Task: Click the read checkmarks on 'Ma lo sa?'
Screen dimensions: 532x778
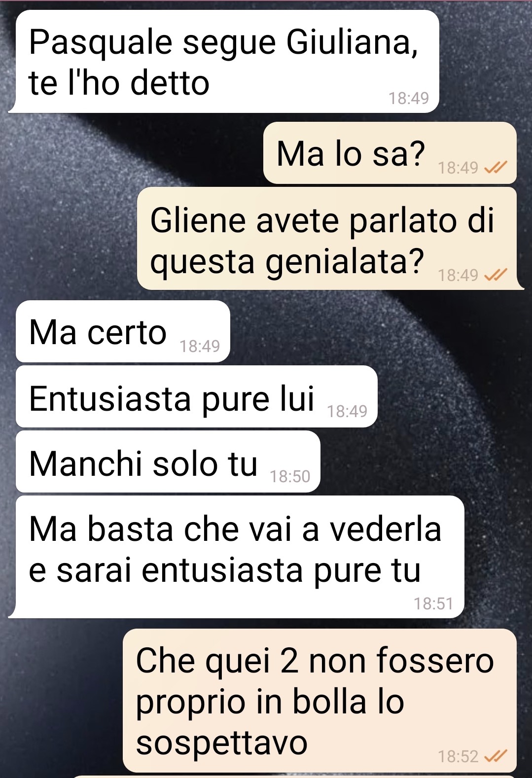Action: tap(495, 169)
